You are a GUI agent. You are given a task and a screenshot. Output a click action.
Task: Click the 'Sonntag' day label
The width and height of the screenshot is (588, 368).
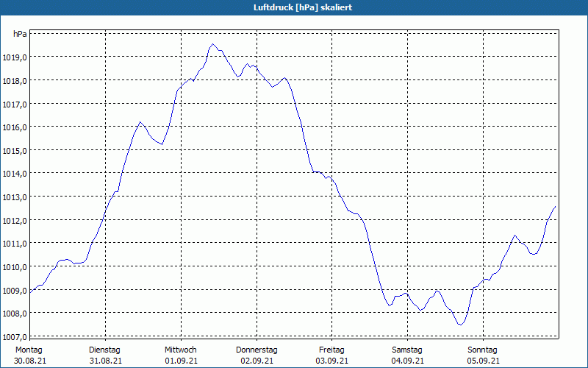click(482, 350)
